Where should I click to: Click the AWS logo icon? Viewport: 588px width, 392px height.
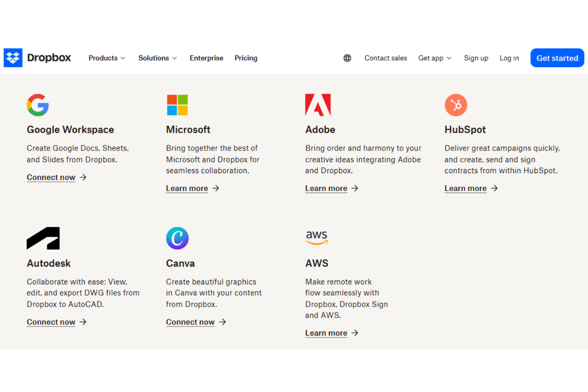pos(317,238)
